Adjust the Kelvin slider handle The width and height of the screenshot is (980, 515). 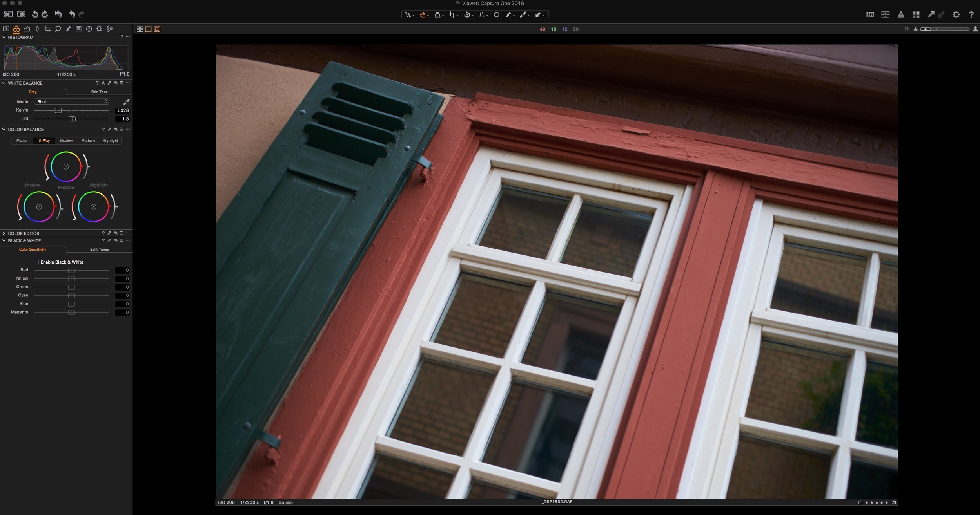tap(58, 110)
